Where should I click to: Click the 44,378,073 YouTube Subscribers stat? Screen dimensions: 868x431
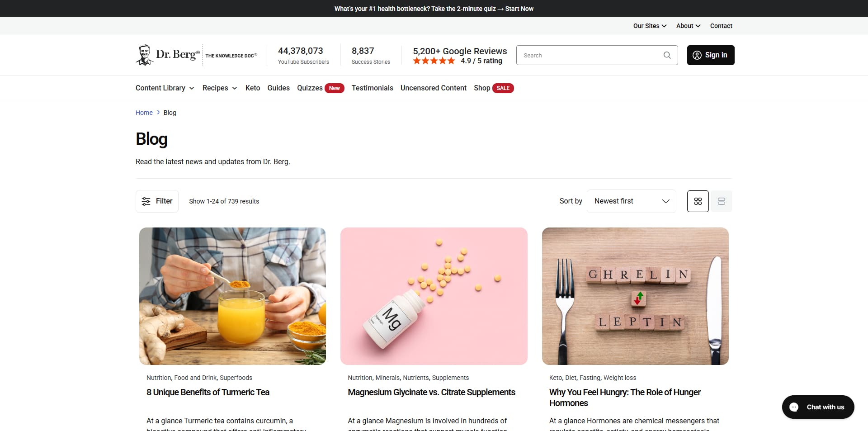click(303, 55)
